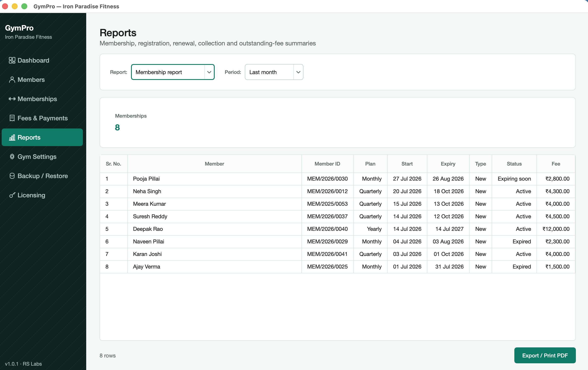The height and width of the screenshot is (370, 588).
Task: Close the GymPro window
Action: pyautogui.click(x=5, y=6)
